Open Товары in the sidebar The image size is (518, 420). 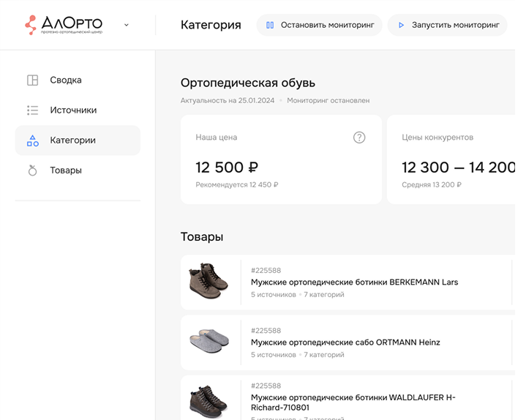(x=66, y=170)
